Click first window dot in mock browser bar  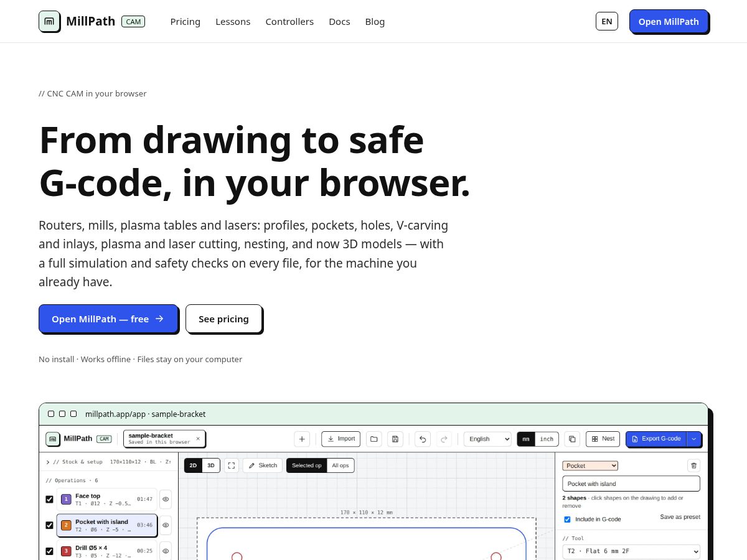pyautogui.click(x=51, y=414)
